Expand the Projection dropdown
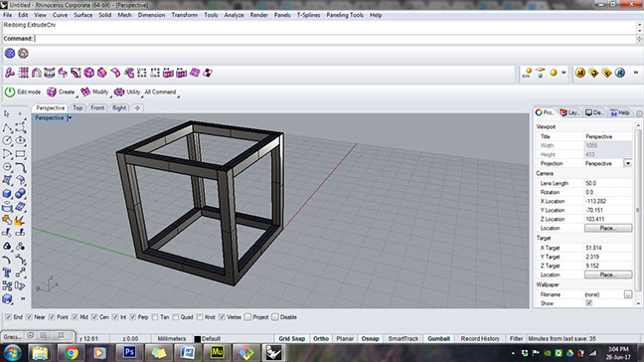The image size is (644, 362). click(628, 163)
